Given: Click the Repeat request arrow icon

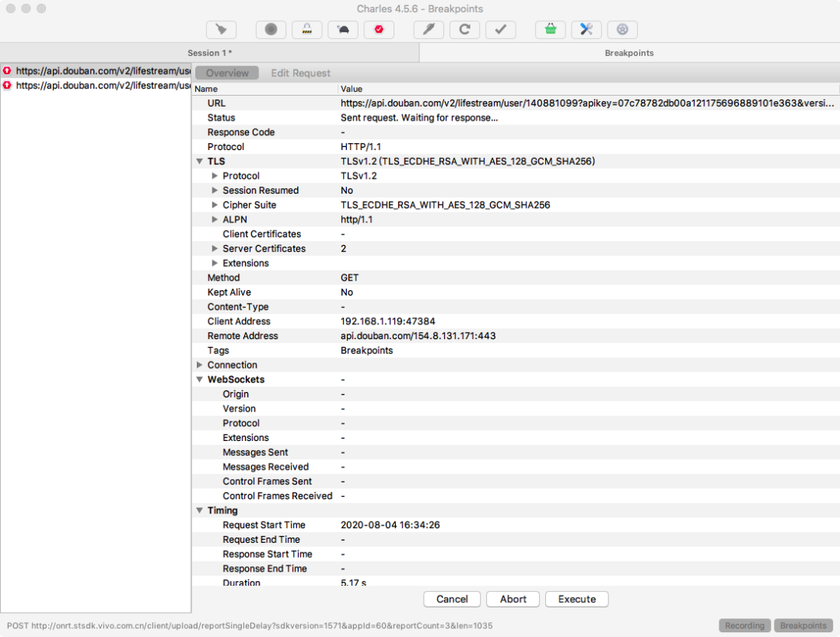Looking at the screenshot, I should (x=464, y=30).
